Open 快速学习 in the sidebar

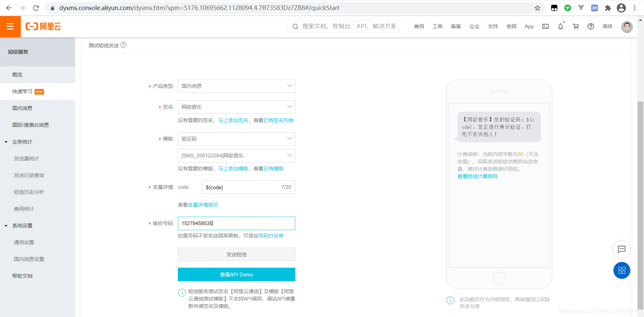pos(38,92)
